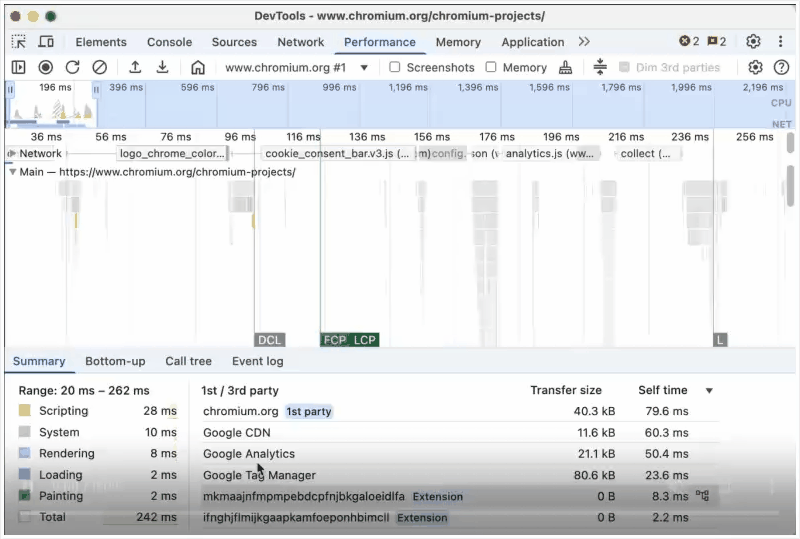
Task: Select the cookie_consent_bar.v3.js network request
Action: coord(337,154)
